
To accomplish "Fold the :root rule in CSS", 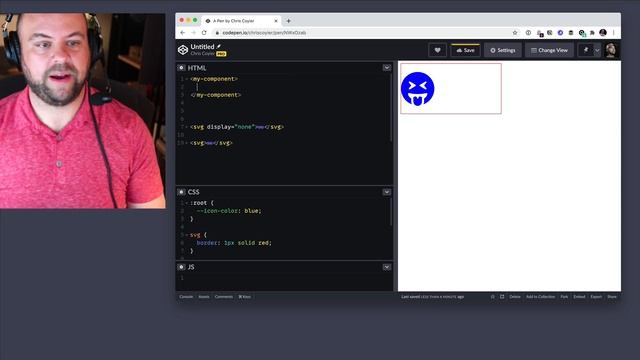I will click(x=187, y=203).
